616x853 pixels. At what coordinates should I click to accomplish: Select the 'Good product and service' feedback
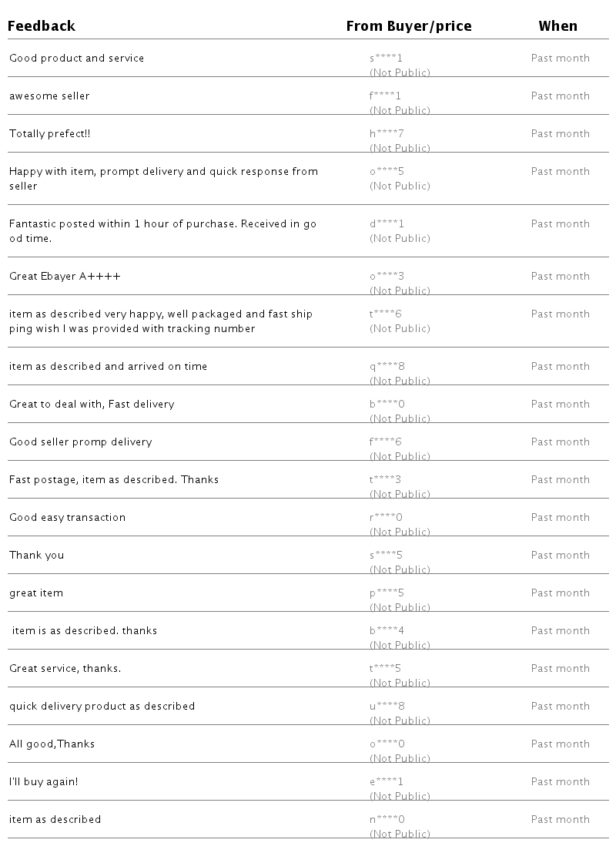pyautogui.click(x=76, y=59)
